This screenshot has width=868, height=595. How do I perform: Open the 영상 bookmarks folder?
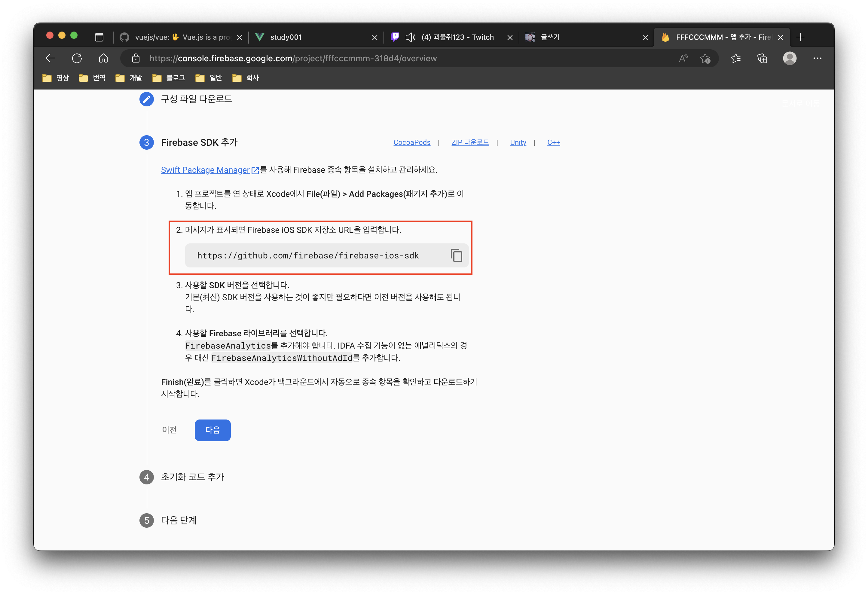click(55, 78)
